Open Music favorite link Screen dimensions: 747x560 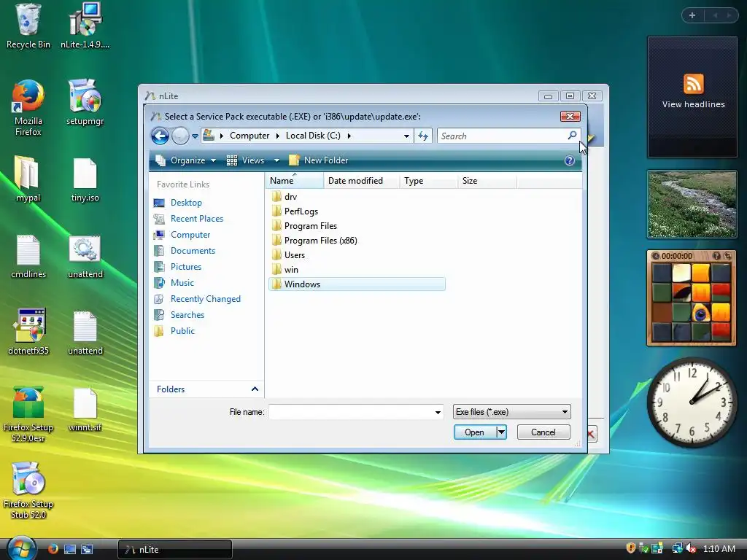tap(174, 283)
